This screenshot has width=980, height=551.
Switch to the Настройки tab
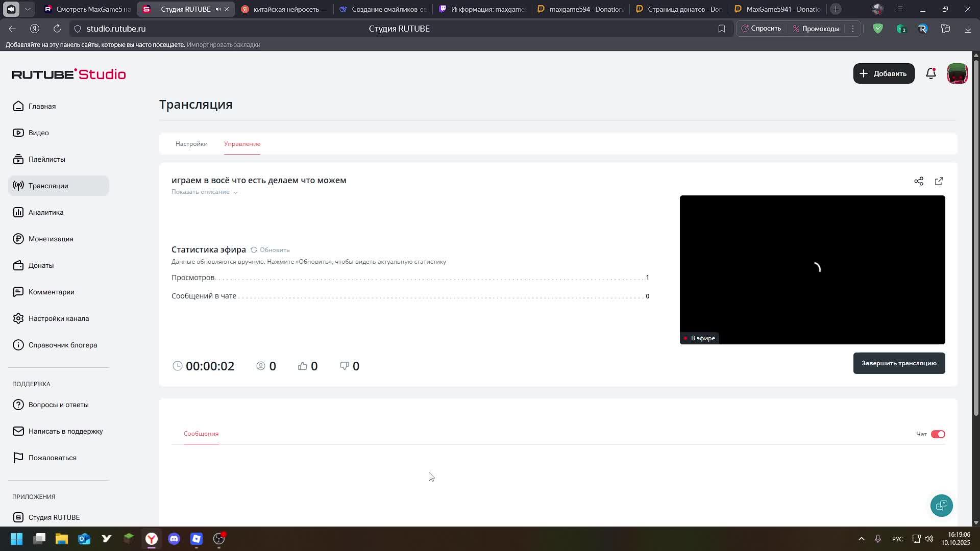[x=191, y=144]
